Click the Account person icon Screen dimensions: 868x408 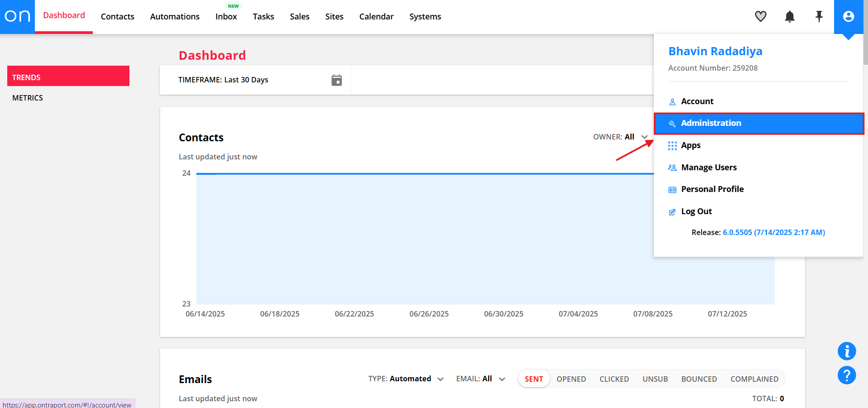point(672,102)
